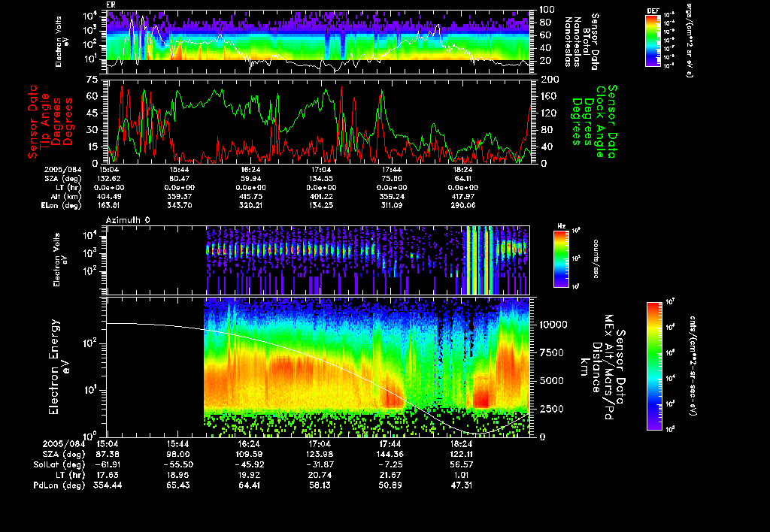Click the 'Alt (km)' row label

point(66,196)
